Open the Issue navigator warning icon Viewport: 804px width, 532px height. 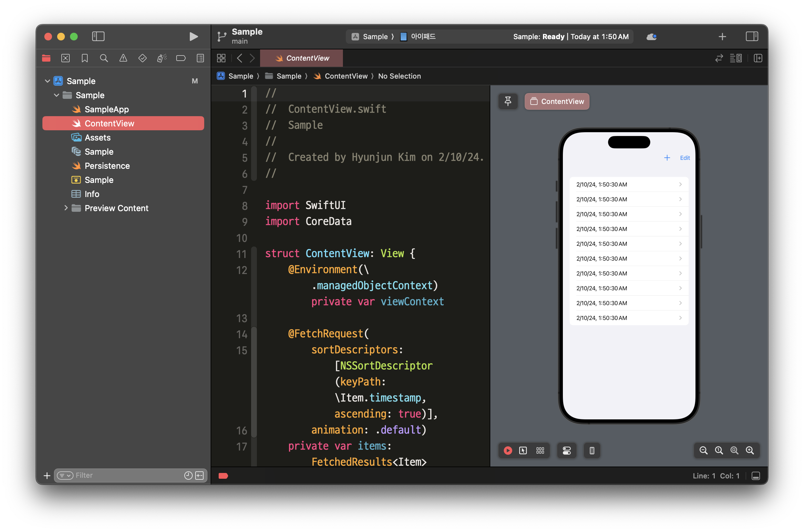click(x=123, y=58)
